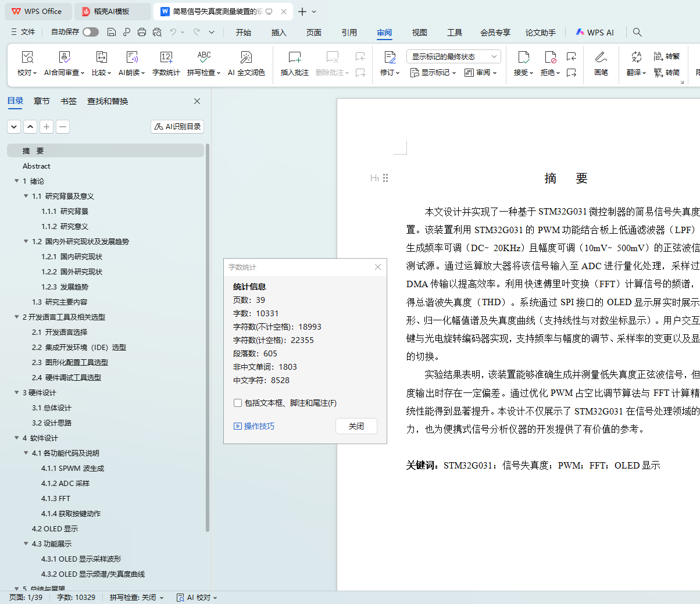Click the 关闭 button in word count dialog

click(356, 426)
